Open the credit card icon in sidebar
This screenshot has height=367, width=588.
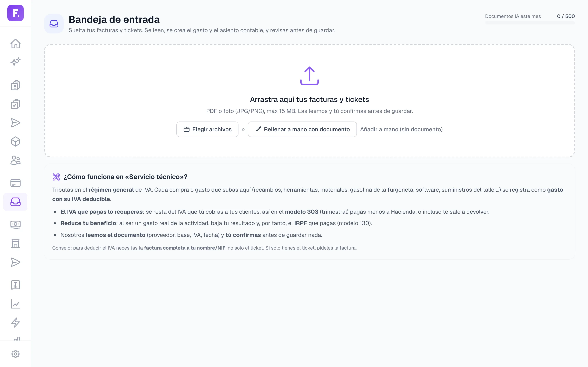pyautogui.click(x=15, y=183)
